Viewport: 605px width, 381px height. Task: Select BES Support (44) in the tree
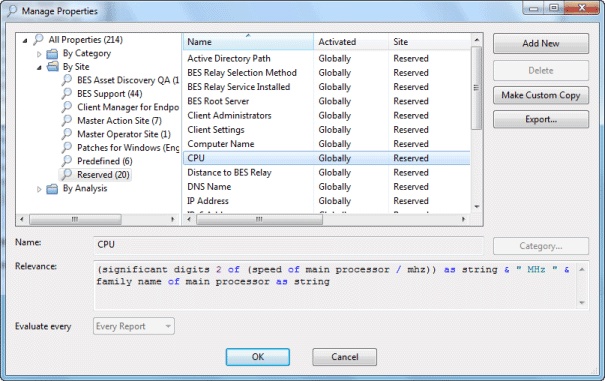coord(110,94)
